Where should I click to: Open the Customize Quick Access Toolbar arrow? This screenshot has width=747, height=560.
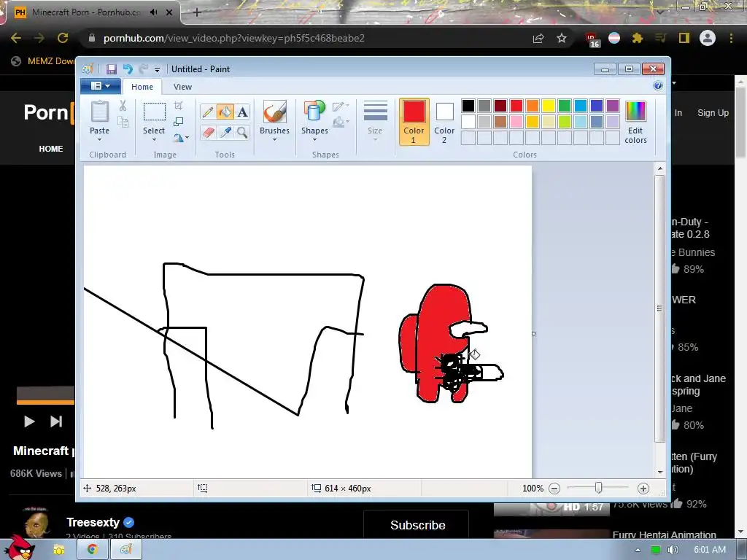(157, 69)
